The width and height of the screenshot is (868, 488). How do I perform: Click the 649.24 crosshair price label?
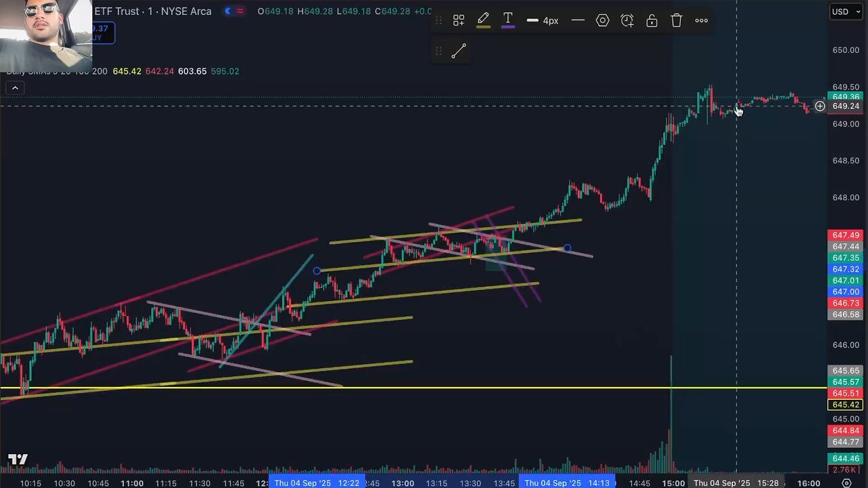pyautogui.click(x=846, y=106)
